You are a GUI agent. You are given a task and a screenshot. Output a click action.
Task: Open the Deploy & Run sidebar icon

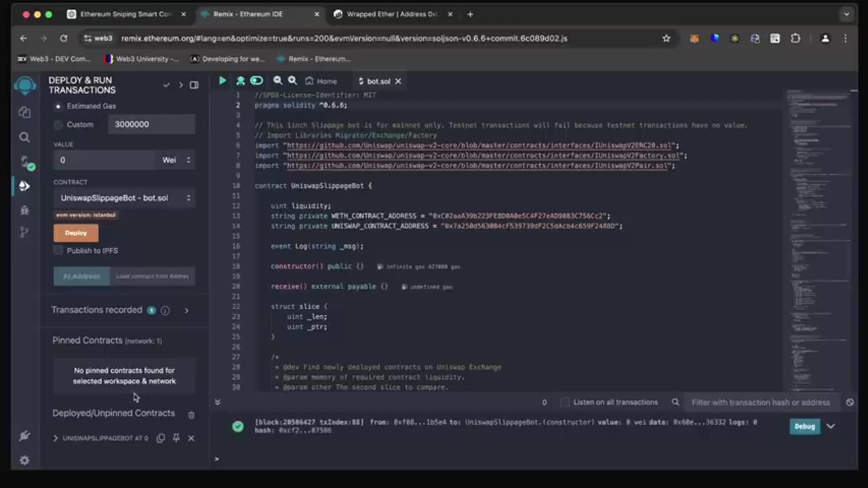point(24,186)
